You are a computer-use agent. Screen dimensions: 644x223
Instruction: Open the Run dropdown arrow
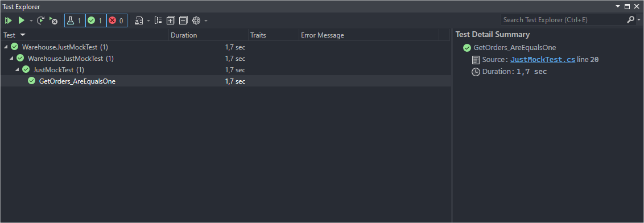point(31,20)
